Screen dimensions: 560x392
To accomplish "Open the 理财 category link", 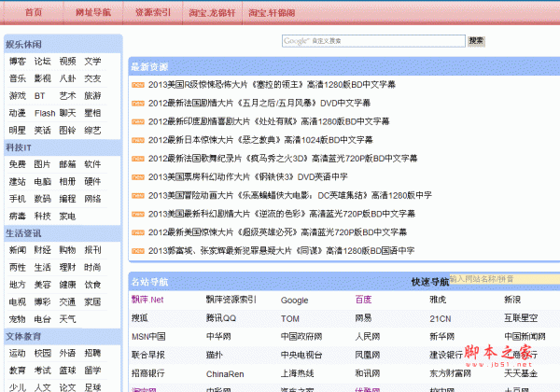I will point(67,268).
